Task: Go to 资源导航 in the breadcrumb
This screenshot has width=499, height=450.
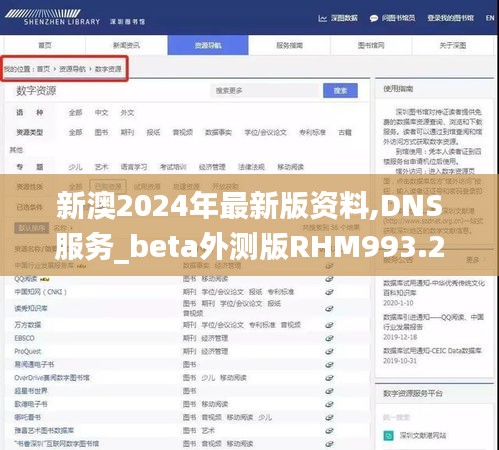Action: pos(72,69)
